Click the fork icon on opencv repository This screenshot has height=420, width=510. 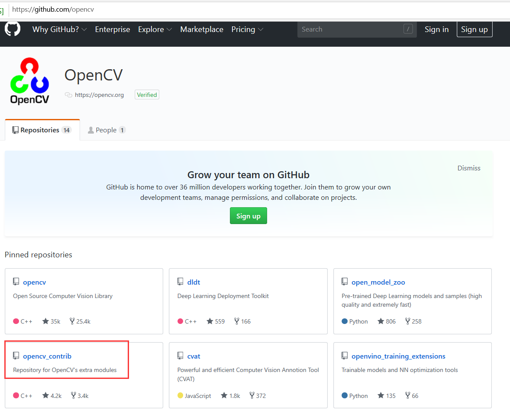point(72,321)
